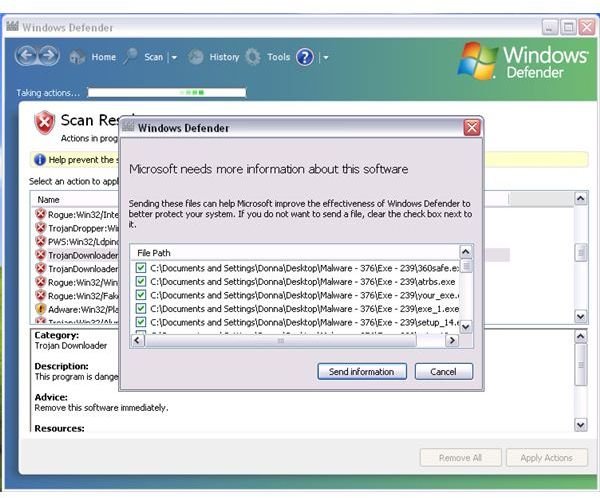
Task: Go forward with the Forward arrow button
Action: coord(49,56)
